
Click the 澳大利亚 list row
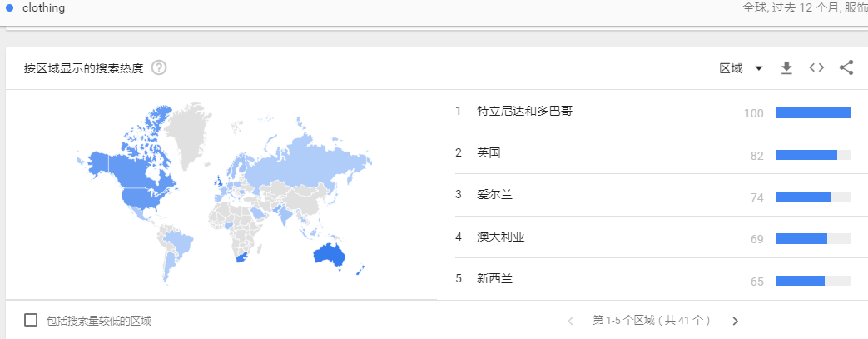(x=501, y=237)
